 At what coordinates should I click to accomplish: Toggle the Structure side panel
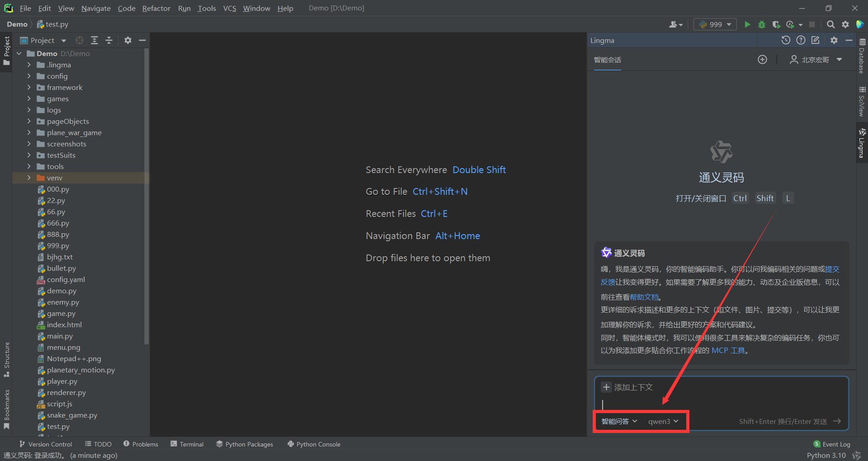click(6, 359)
